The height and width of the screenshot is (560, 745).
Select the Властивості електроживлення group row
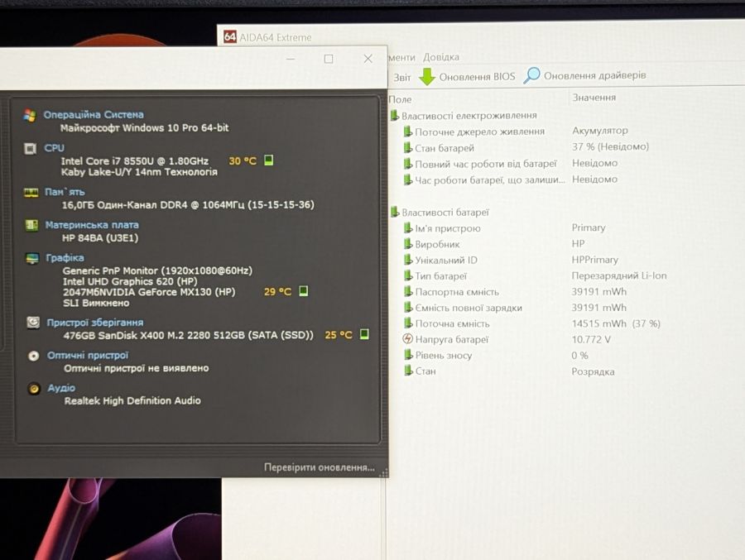(x=464, y=116)
